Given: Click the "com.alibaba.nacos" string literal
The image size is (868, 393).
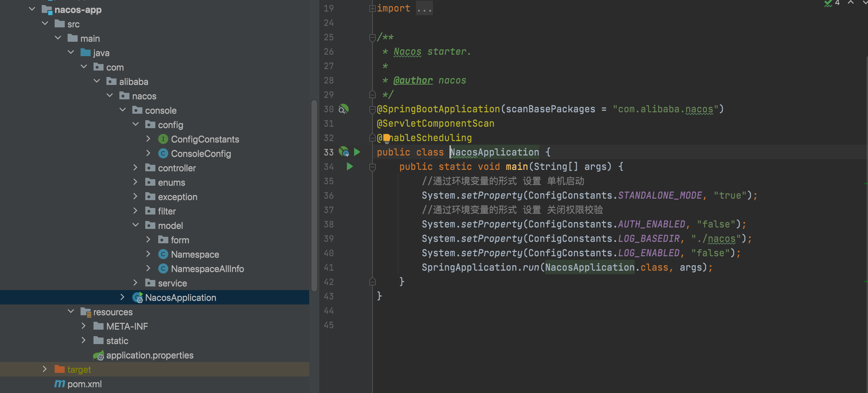Looking at the screenshot, I should coord(665,109).
